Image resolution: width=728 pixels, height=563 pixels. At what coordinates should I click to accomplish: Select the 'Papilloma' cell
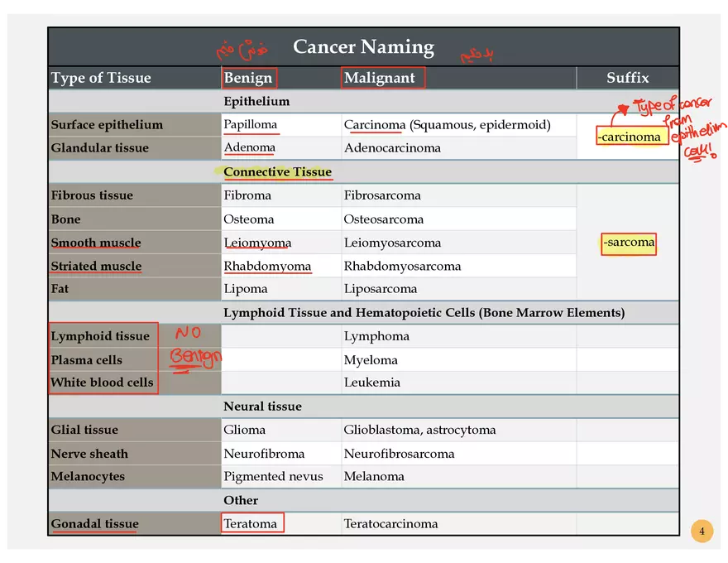click(250, 124)
